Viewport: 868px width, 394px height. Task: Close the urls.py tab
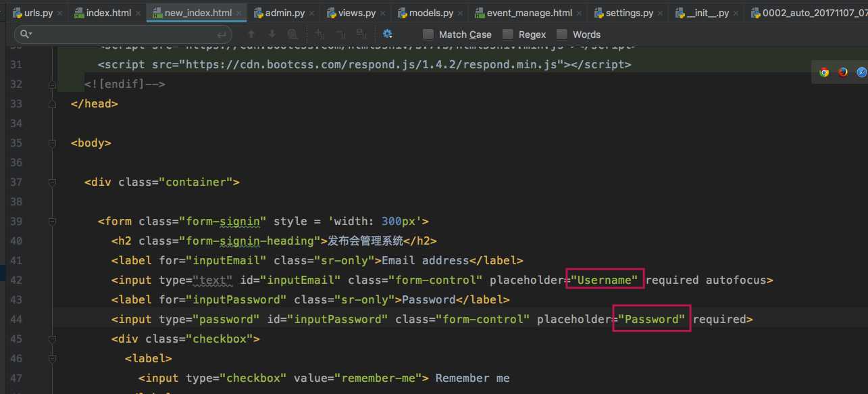(59, 14)
